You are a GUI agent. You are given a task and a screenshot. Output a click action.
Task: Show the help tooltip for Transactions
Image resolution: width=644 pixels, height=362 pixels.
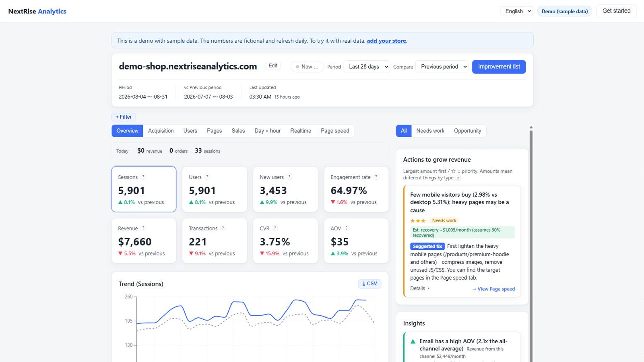223,228
